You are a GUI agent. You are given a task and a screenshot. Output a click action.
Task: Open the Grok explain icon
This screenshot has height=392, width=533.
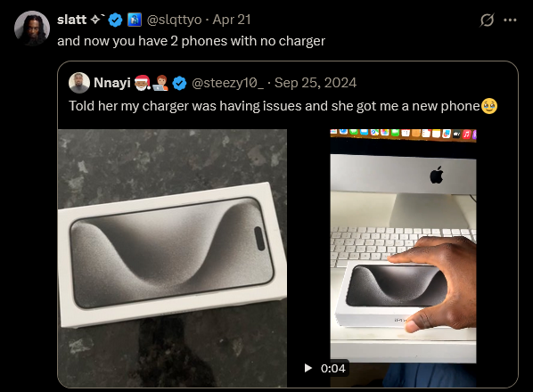pos(487,20)
